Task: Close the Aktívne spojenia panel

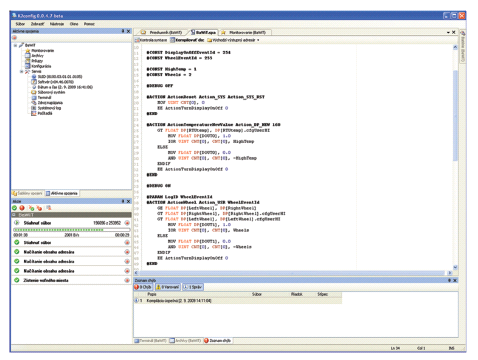Action: [128, 31]
